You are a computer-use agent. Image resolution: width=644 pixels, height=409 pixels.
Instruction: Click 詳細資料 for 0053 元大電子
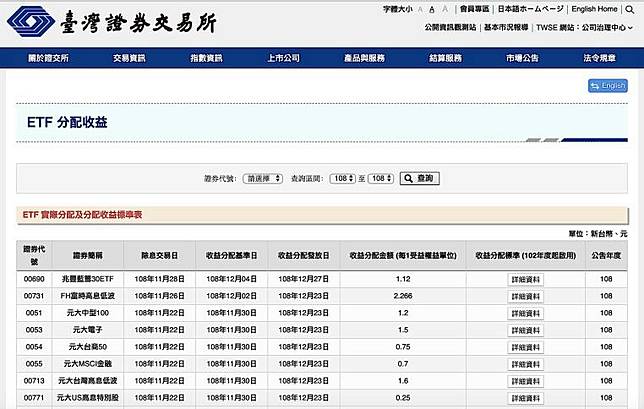[526, 331]
